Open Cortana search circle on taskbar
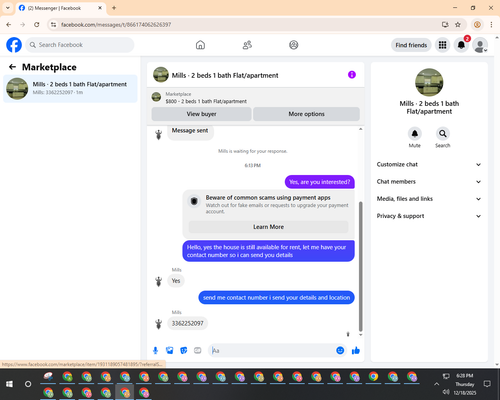Viewport: 500px width, 400px height. [x=28, y=384]
